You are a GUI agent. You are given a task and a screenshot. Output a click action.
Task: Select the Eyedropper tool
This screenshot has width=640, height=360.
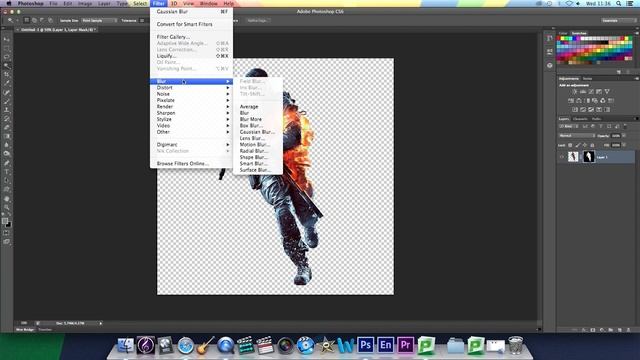coord(7,83)
